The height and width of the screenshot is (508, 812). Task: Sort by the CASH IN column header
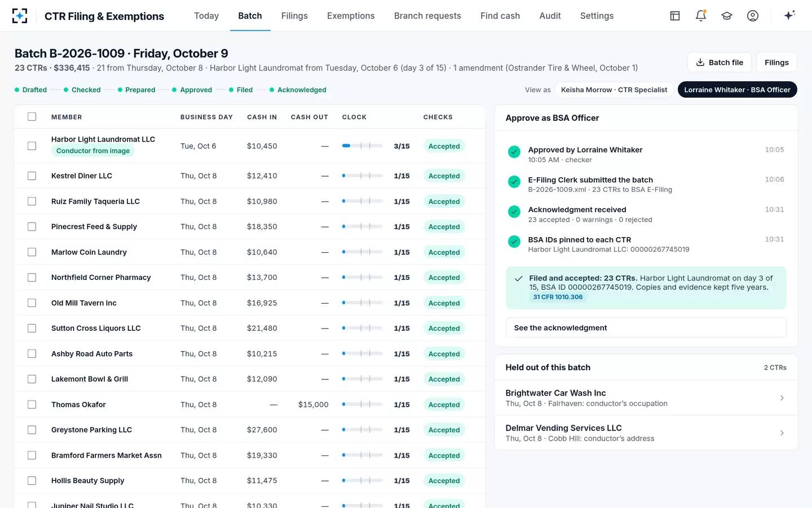coord(262,117)
